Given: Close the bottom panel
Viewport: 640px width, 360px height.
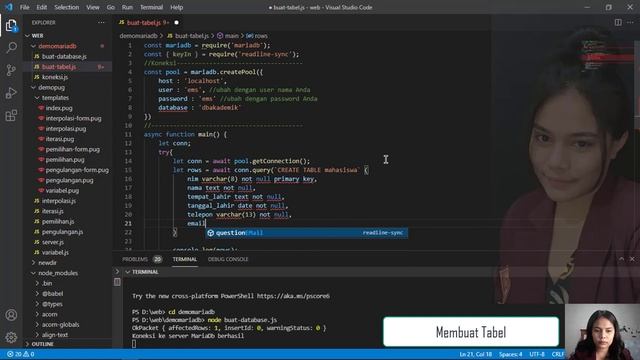Looking at the screenshot, I should pyautogui.click(x=632, y=259).
